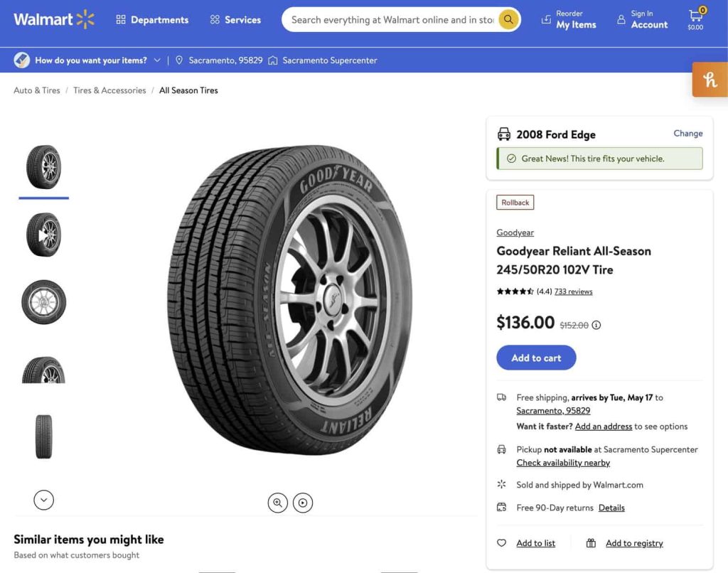The width and height of the screenshot is (728, 573).
Task: Click the Change link for 2008 Ford Edge
Action: pyautogui.click(x=687, y=133)
